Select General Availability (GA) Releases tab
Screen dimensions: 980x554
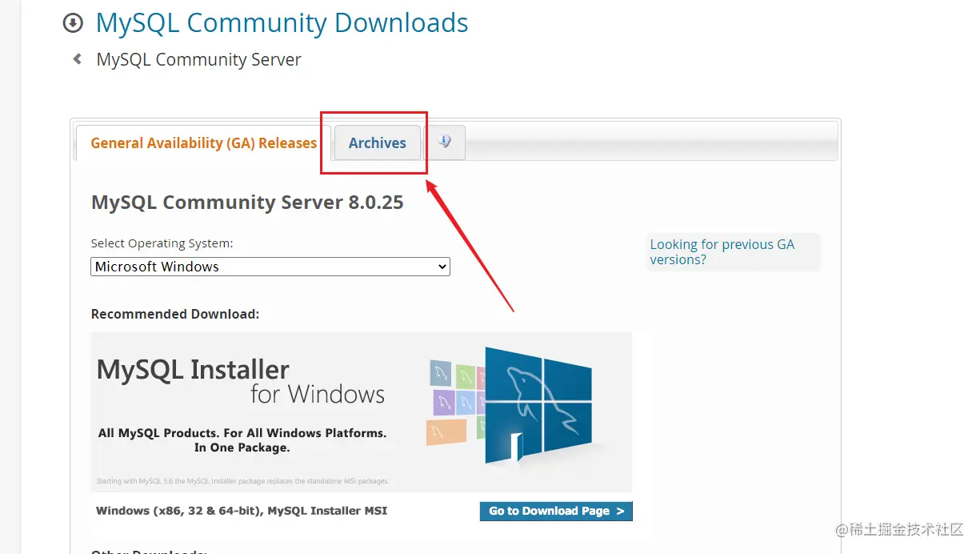coord(203,143)
